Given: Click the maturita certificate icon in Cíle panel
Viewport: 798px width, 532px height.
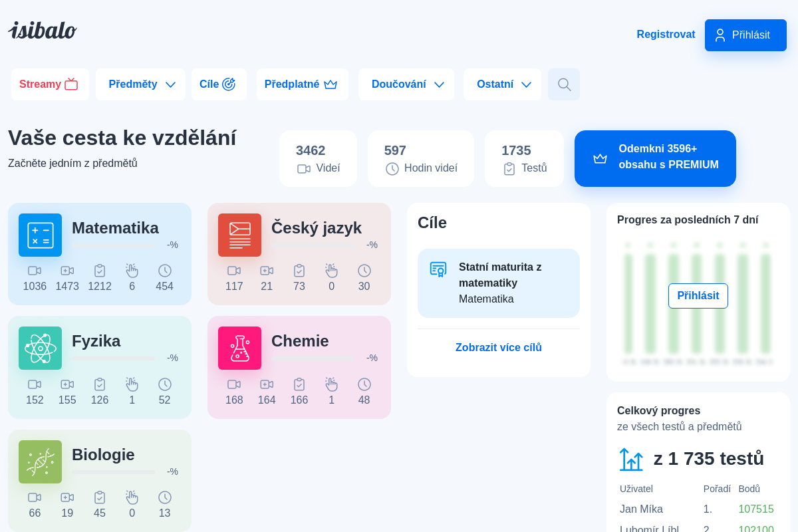Looking at the screenshot, I should [439, 269].
